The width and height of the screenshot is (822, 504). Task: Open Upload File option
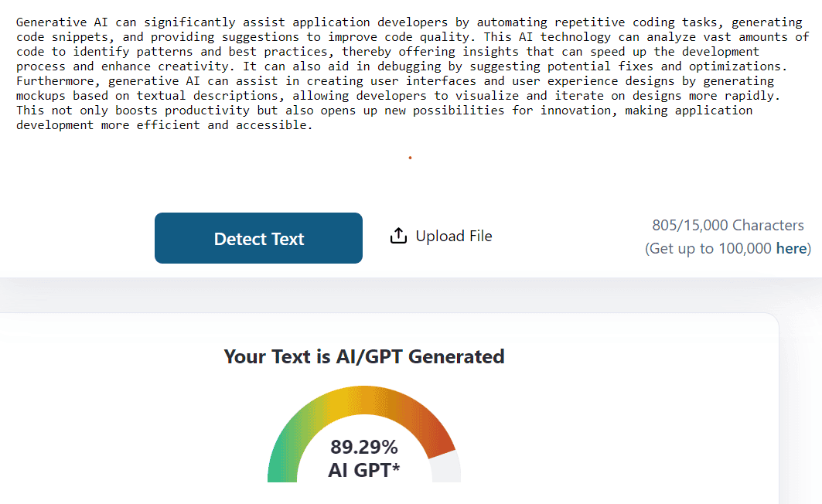pyautogui.click(x=441, y=236)
